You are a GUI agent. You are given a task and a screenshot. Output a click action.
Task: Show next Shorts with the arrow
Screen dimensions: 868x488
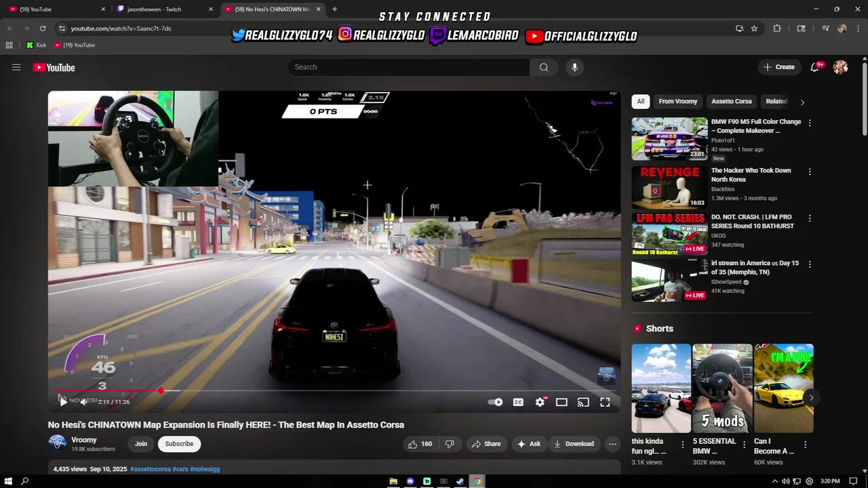point(811,398)
